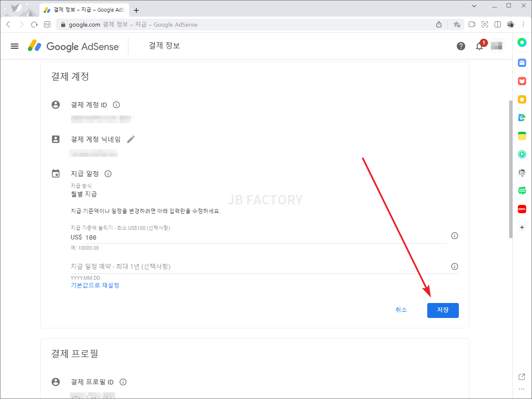
Task: Click the bookmark star icon in the address bar
Action: 457,25
